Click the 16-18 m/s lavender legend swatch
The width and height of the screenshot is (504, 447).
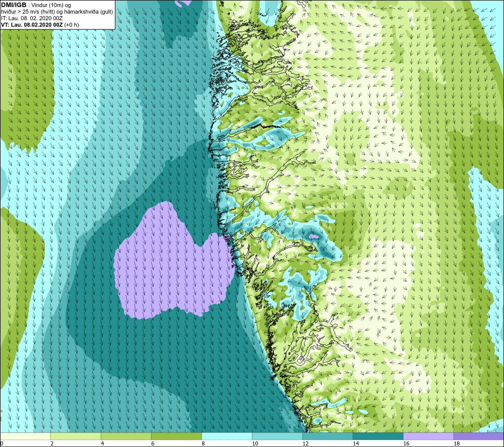pyautogui.click(x=428, y=436)
